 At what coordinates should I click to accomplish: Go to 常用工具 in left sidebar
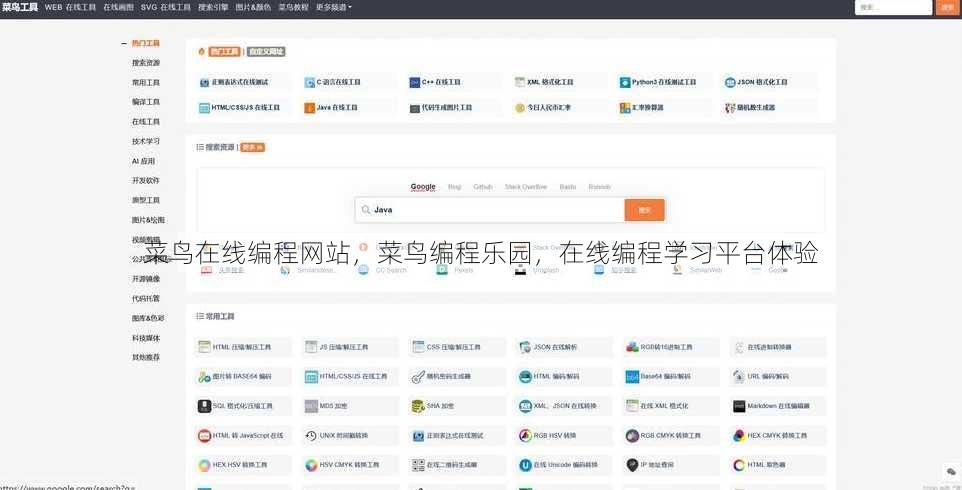146,83
